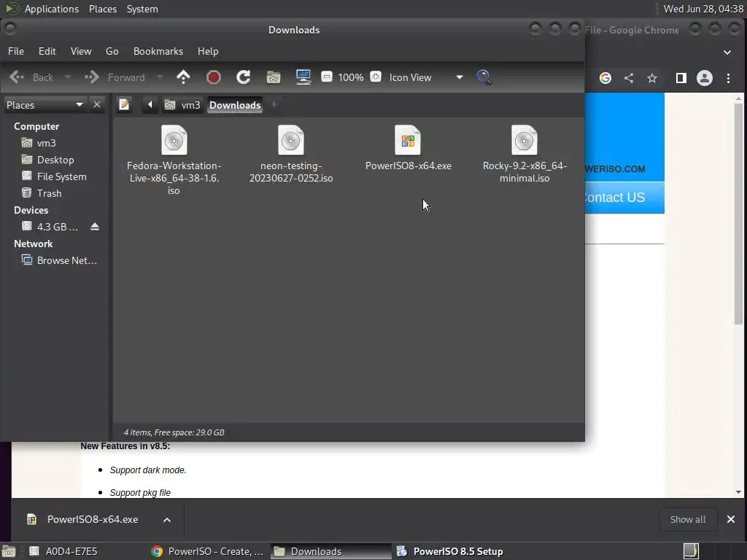Open the Places sidebar selector dropdown
Screen dimensions: 747x560
[x=44, y=105]
